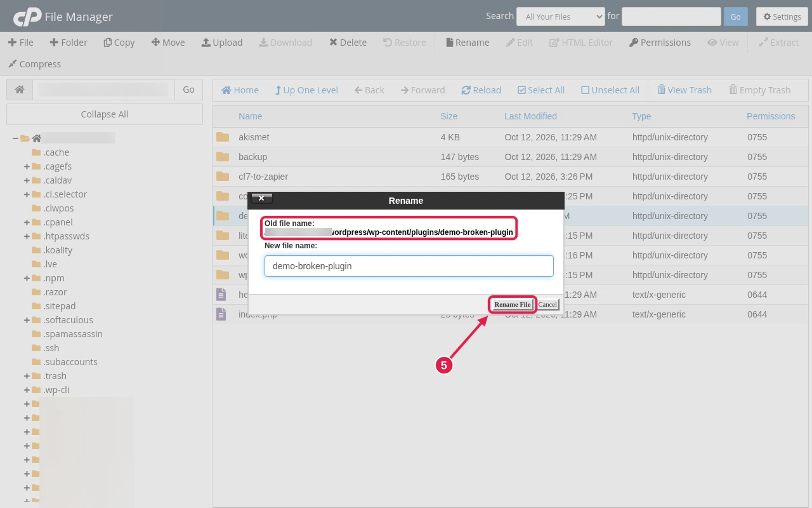Sort by the Permissions column header
The height and width of the screenshot is (508, 812).
pos(771,116)
